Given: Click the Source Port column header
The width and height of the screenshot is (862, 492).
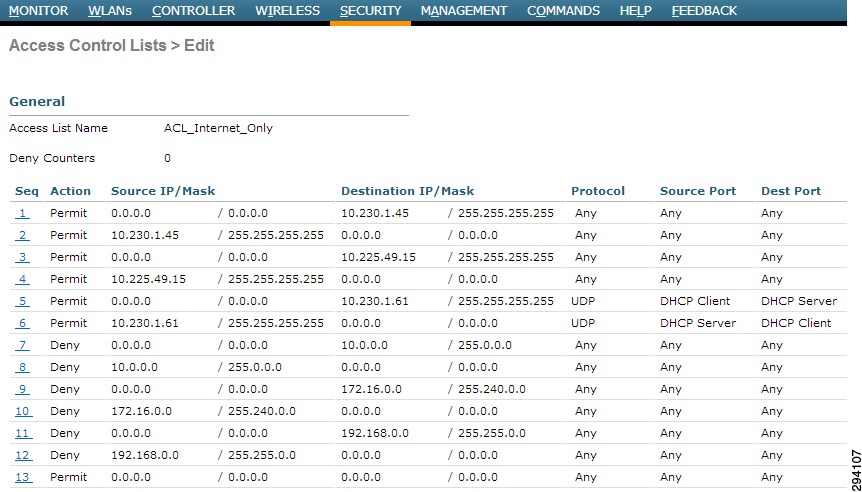Looking at the screenshot, I should [x=698, y=191].
